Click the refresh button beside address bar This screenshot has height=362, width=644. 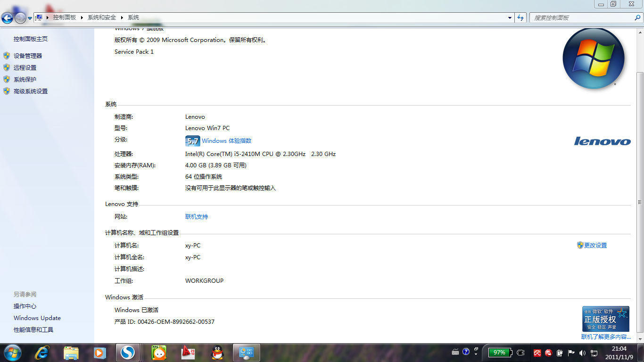(520, 18)
